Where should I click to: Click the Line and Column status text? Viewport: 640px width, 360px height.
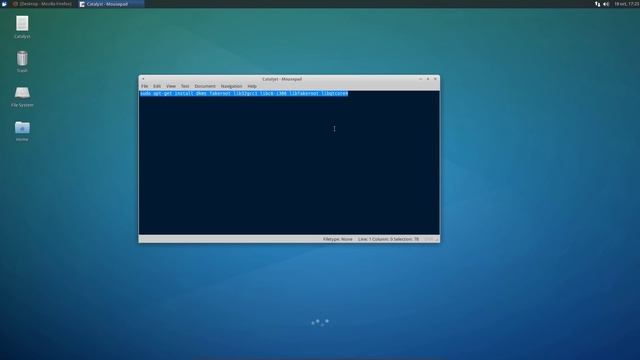[388, 239]
